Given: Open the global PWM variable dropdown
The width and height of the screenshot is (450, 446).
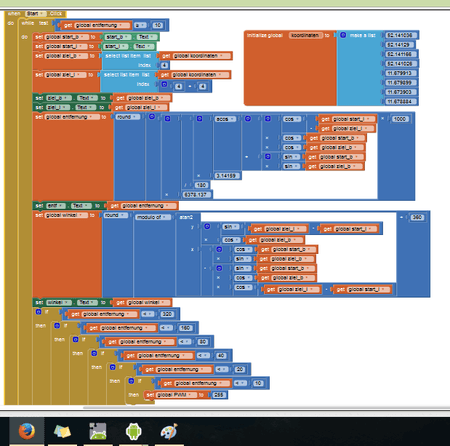Looking at the screenshot, I should point(176,395).
